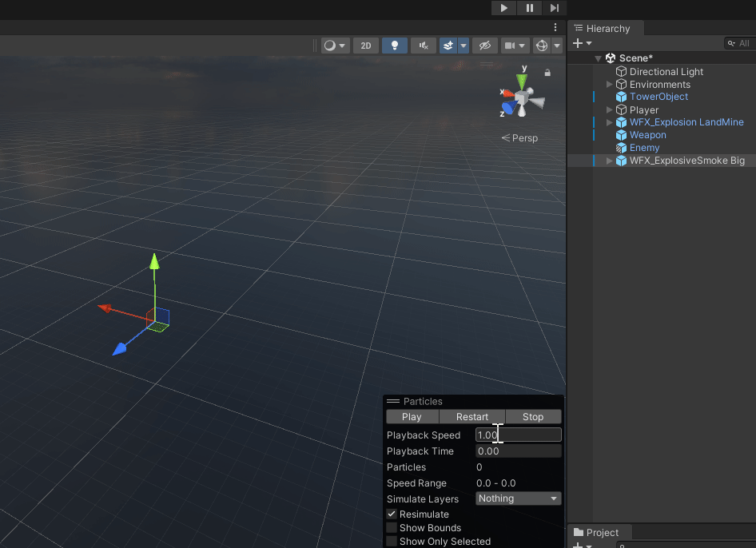This screenshot has width=756, height=548.
Task: Click Stop in the Particles overlay
Action: pyautogui.click(x=533, y=417)
